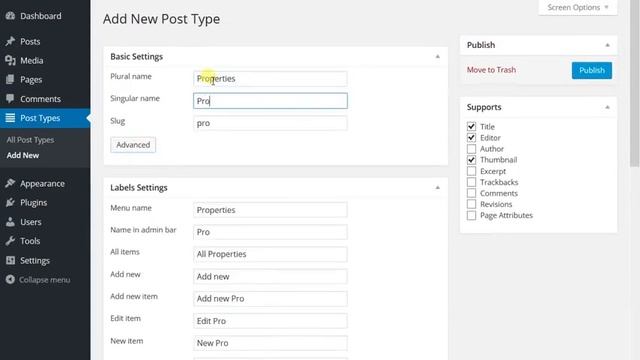Open Posts menu in sidebar
Image resolution: width=640 pixels, height=360 pixels.
click(30, 41)
